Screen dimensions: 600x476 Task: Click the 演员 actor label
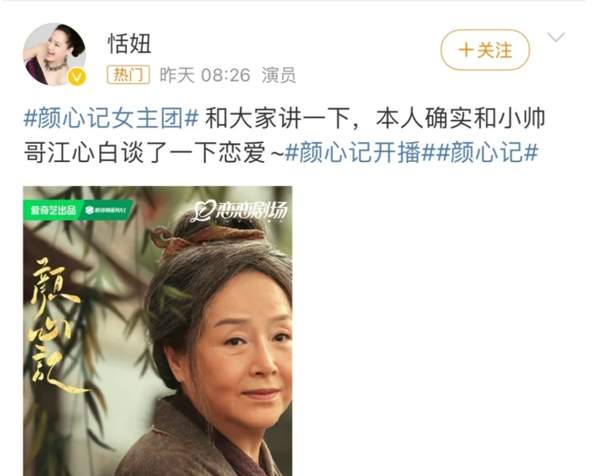pos(279,75)
